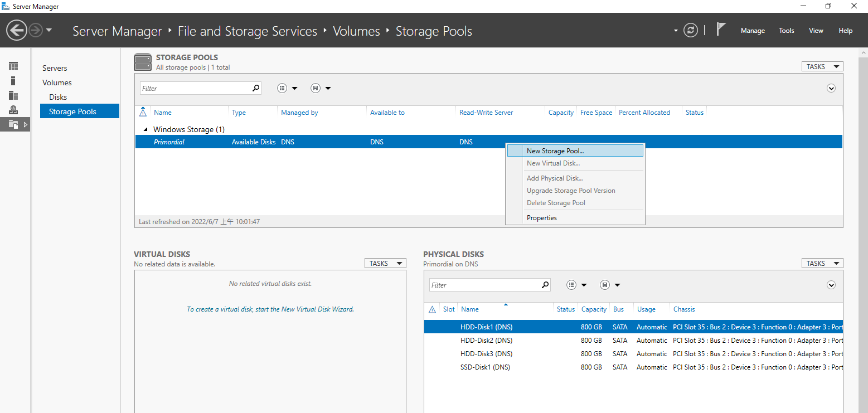Open the Help menu
Image resolution: width=868 pixels, height=413 pixels.
click(x=846, y=31)
